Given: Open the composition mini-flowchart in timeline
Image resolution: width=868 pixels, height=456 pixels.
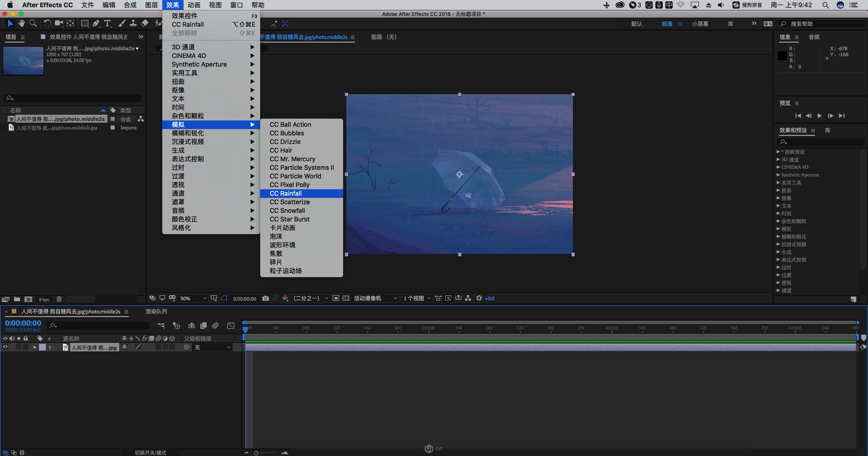Looking at the screenshot, I should tap(161, 326).
